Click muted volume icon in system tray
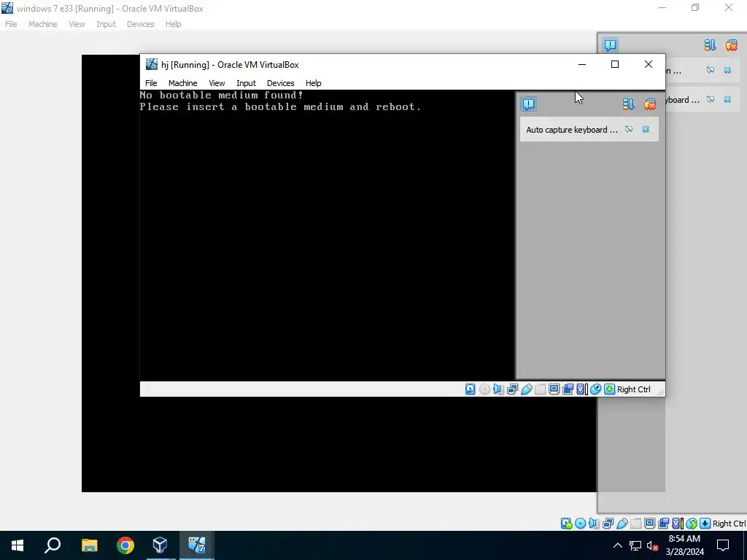 653,545
